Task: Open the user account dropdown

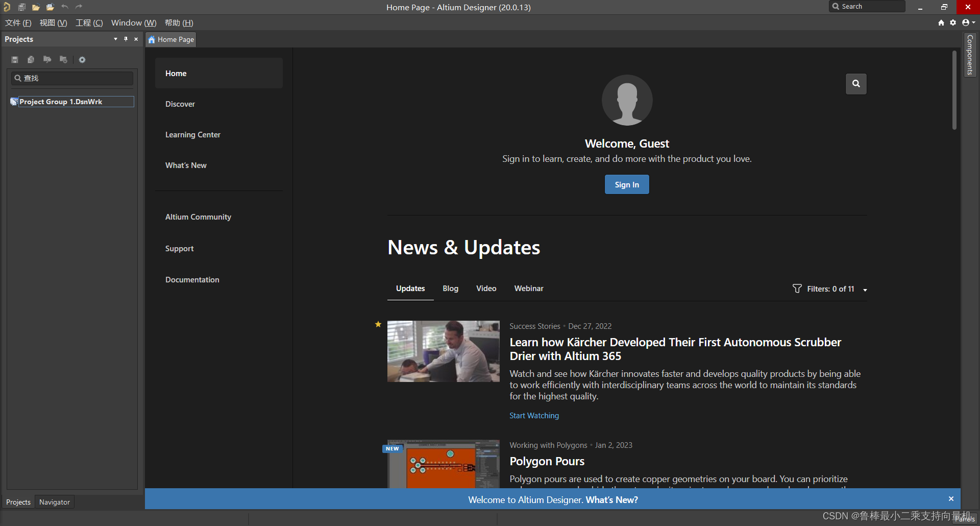Action: [x=968, y=22]
